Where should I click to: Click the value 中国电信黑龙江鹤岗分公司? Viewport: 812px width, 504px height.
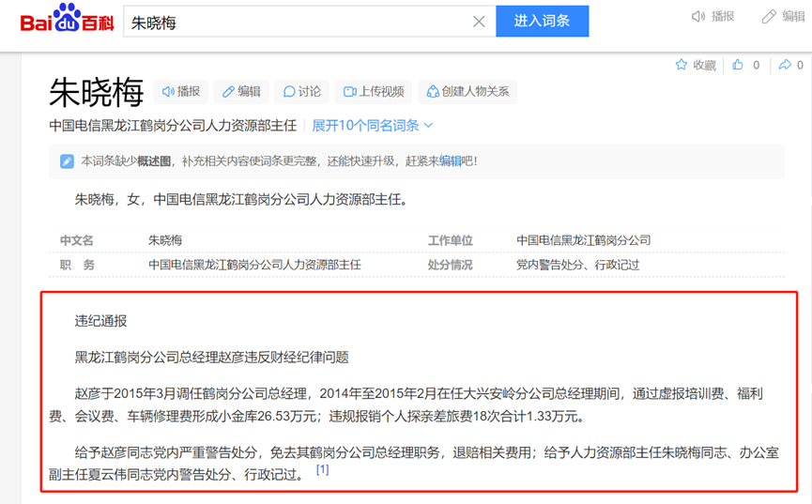pyautogui.click(x=584, y=240)
